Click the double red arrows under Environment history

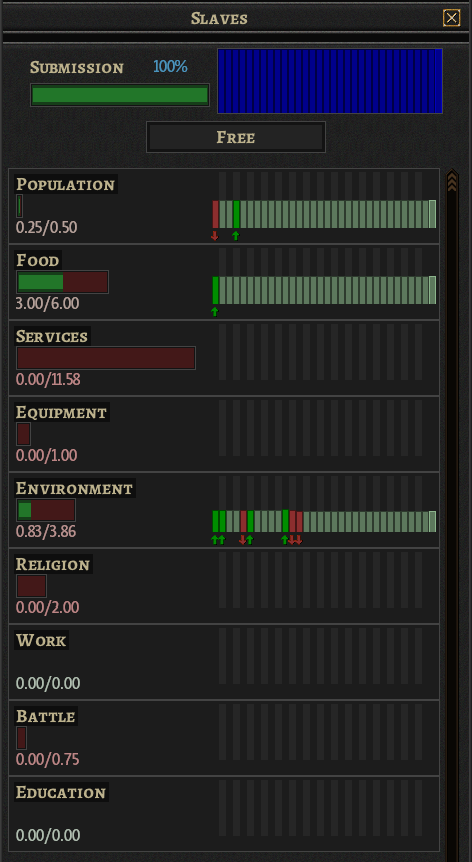point(295,540)
